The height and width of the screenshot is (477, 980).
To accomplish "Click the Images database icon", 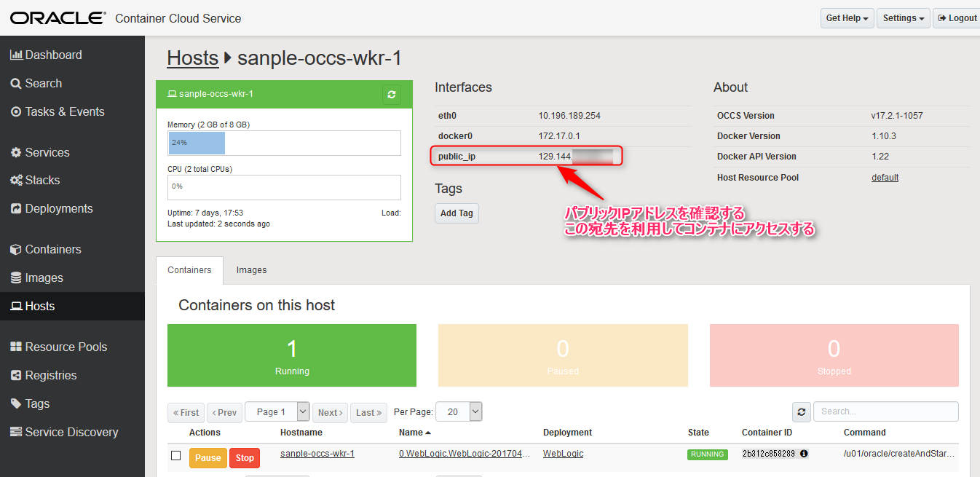I will [x=16, y=277].
